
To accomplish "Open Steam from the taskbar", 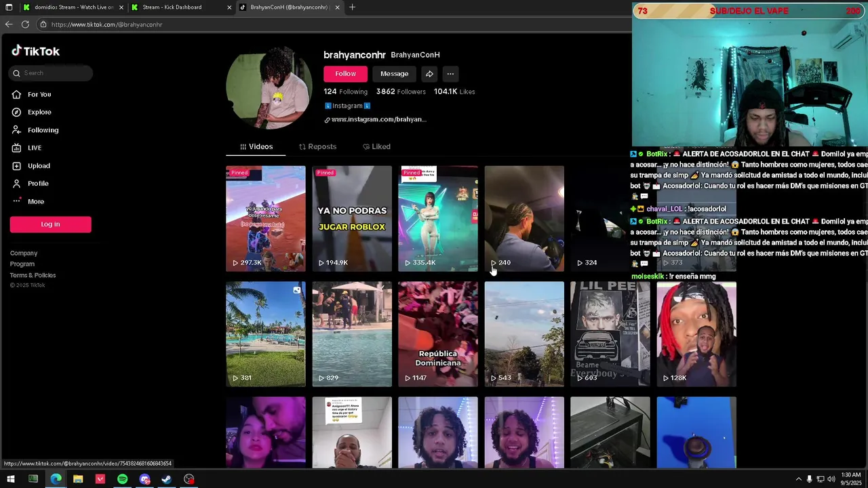I will (167, 479).
